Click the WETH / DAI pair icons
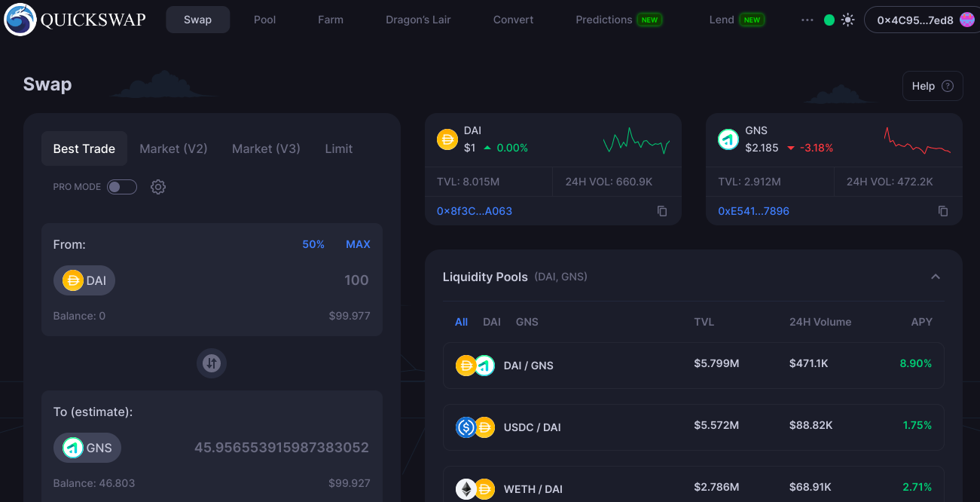 coord(475,489)
